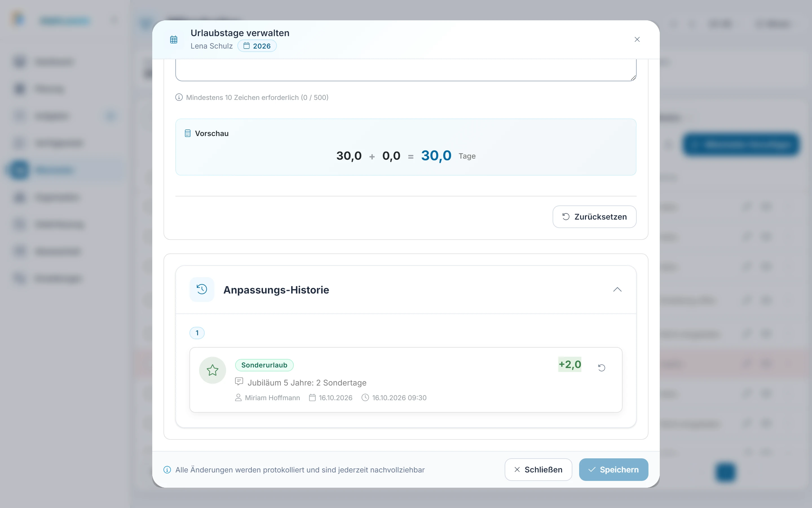
Task: Click the history entry count badge 1
Action: (197, 333)
